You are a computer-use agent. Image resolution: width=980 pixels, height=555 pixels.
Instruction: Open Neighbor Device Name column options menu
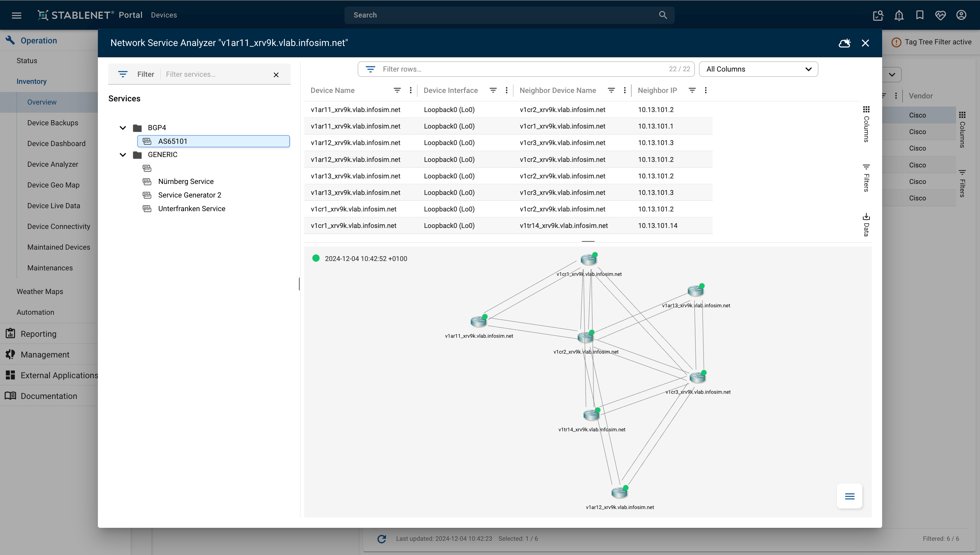(x=624, y=90)
